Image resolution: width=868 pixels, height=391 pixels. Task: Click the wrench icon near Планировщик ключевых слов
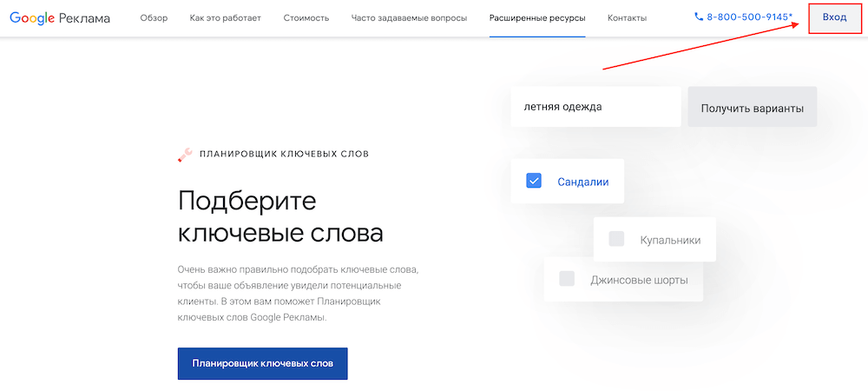pyautogui.click(x=185, y=155)
